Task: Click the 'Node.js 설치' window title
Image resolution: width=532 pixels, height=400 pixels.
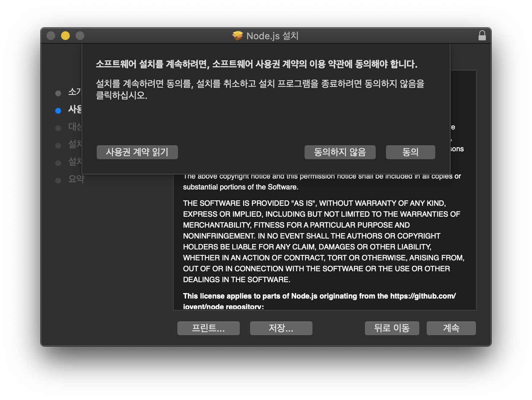Action: (273, 36)
